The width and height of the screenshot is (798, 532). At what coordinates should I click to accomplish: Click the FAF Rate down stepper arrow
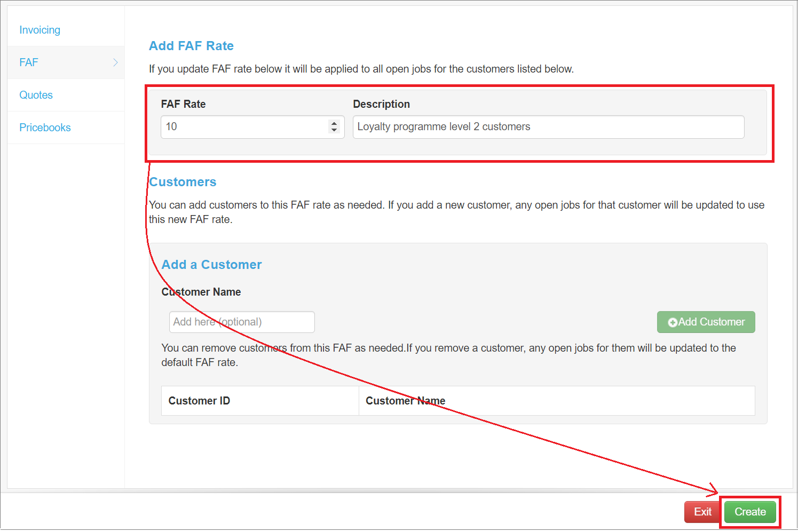[x=334, y=130]
